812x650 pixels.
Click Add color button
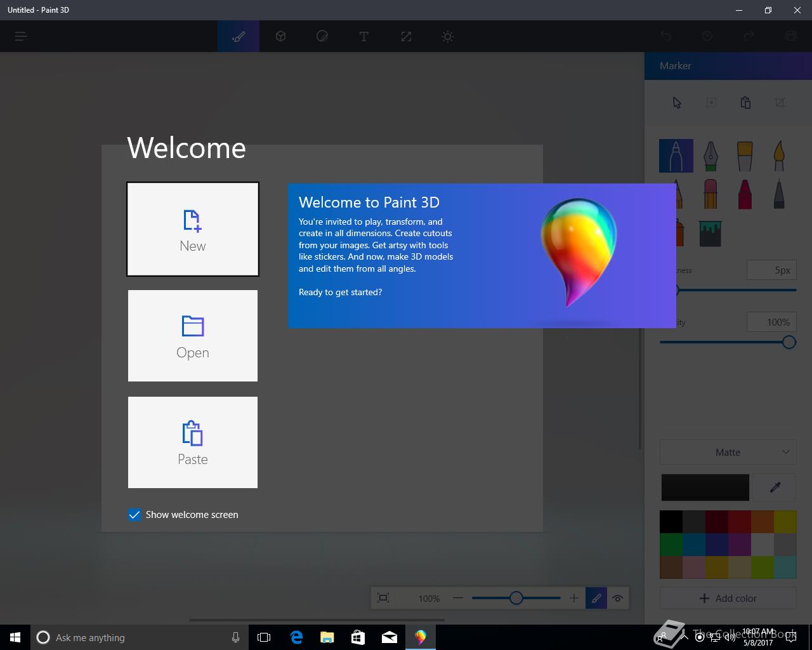coord(728,598)
